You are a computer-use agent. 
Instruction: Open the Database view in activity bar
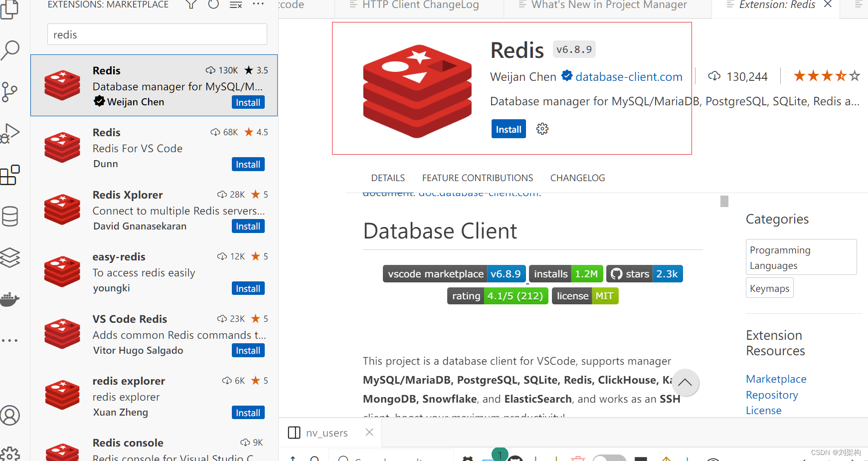(x=10, y=217)
